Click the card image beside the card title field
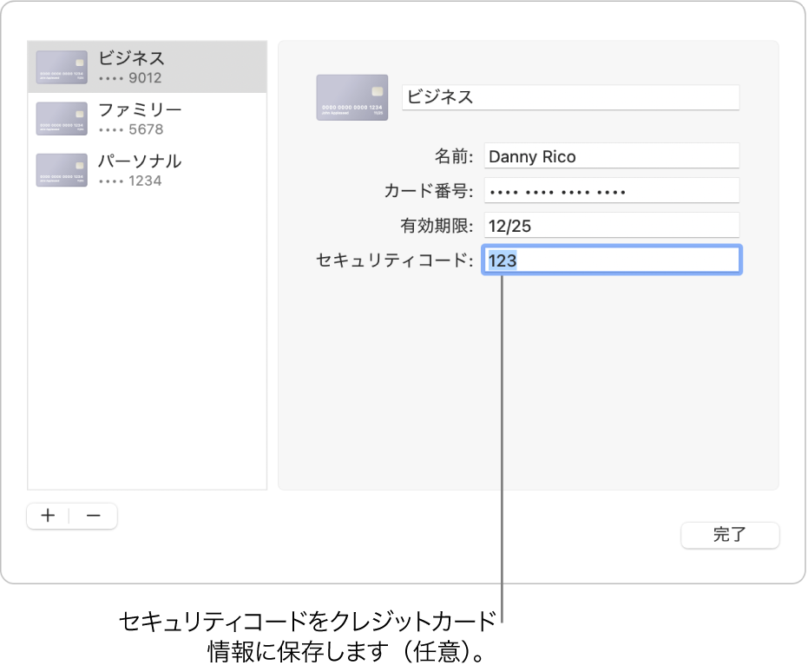 pyautogui.click(x=351, y=96)
